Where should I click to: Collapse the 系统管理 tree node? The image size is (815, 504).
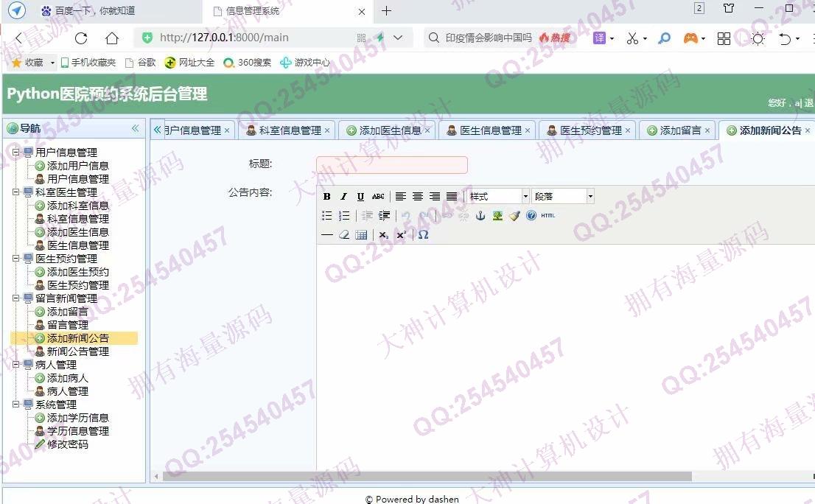(x=16, y=405)
